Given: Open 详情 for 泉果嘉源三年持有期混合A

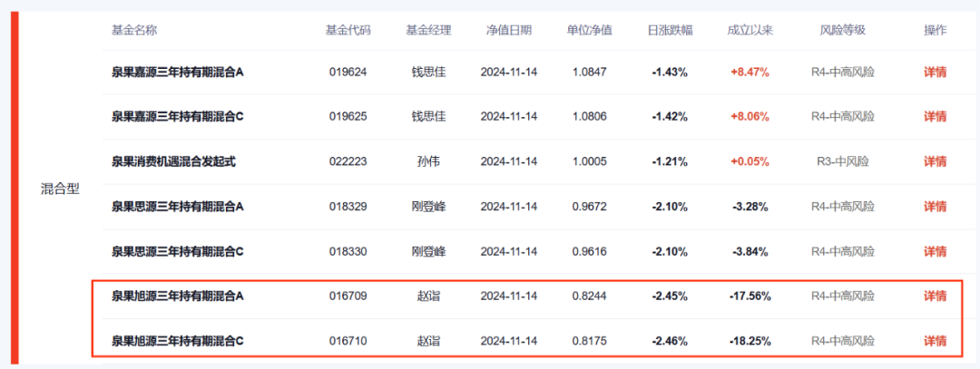Looking at the screenshot, I should click(x=935, y=72).
